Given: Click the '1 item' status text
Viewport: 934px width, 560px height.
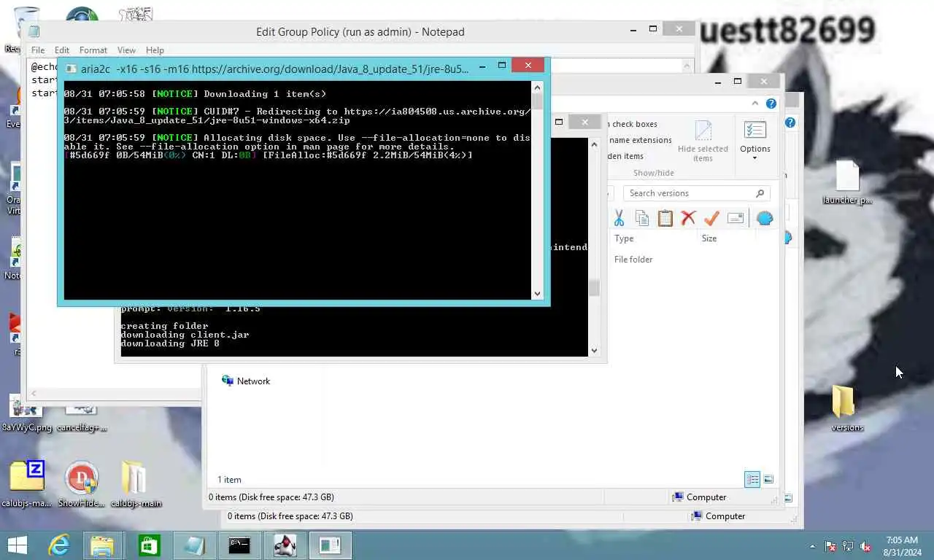Looking at the screenshot, I should (x=229, y=480).
